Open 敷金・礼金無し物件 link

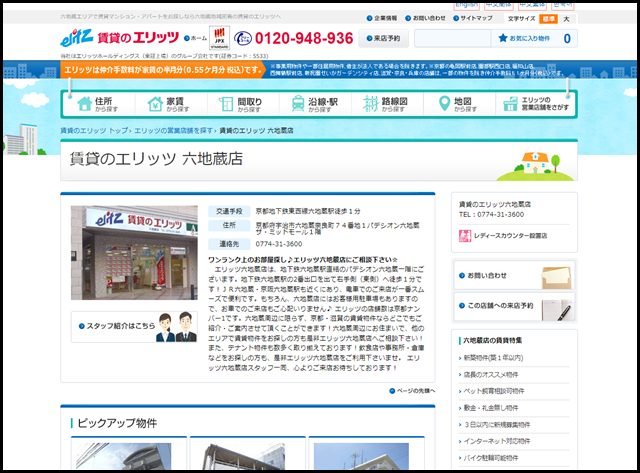coord(491,408)
